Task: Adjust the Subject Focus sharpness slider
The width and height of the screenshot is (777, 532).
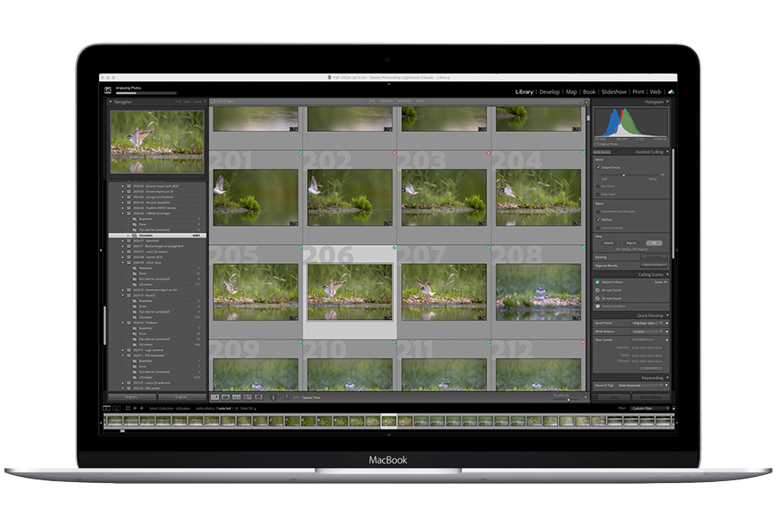Action: 624,176
